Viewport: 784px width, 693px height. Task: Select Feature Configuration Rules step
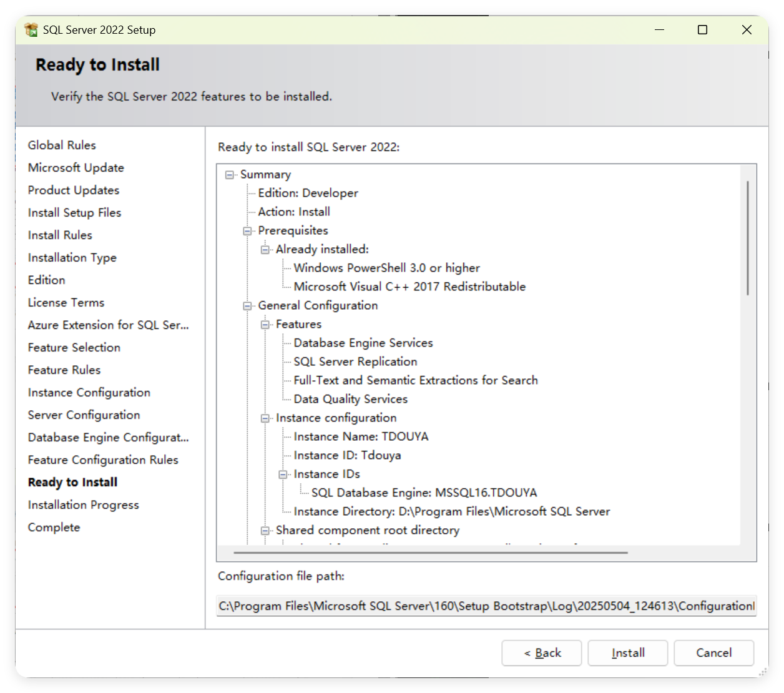pyautogui.click(x=103, y=460)
